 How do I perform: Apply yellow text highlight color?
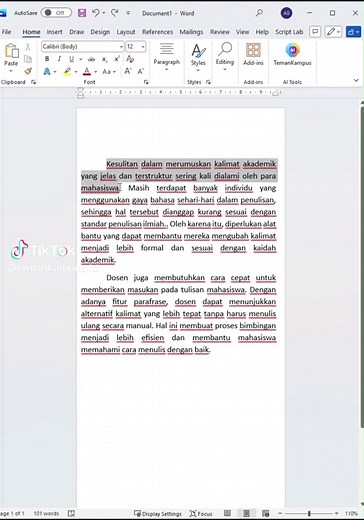tap(68, 71)
